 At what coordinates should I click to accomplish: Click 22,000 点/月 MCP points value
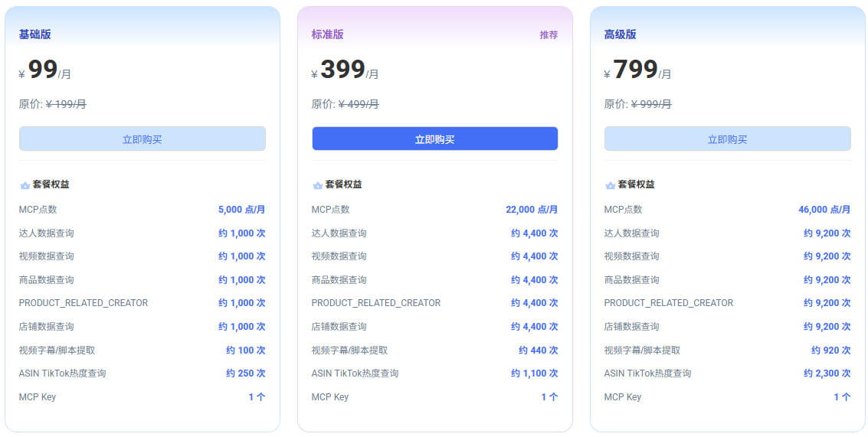[532, 210]
